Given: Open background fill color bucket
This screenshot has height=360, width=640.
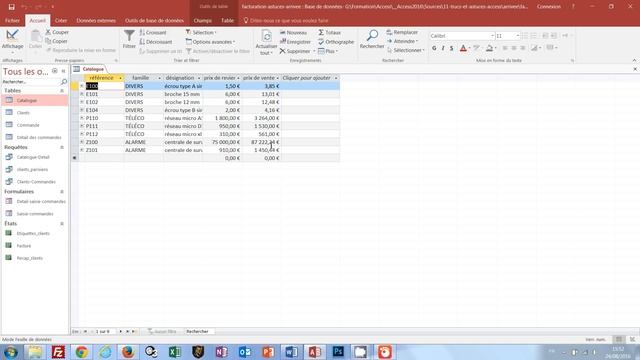Looking at the screenshot, I should (489, 48).
